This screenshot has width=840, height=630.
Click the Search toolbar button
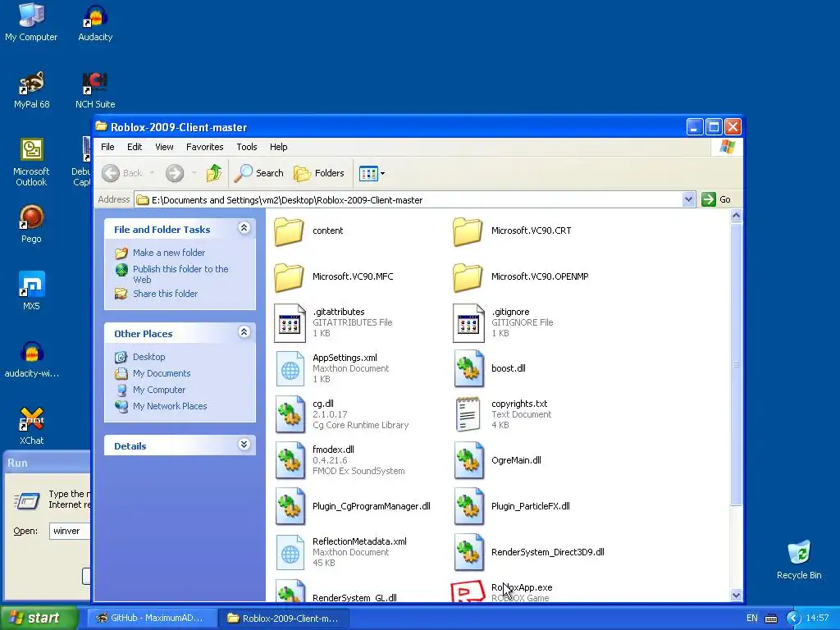tap(258, 173)
